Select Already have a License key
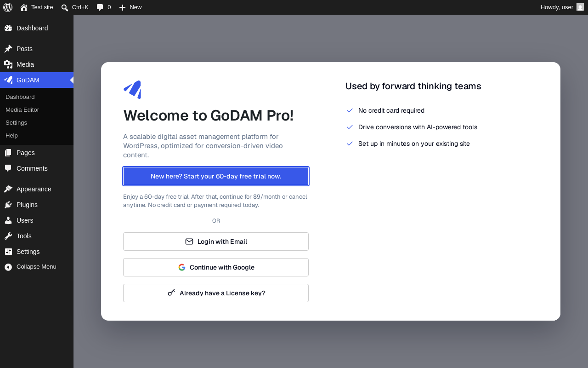Image resolution: width=588 pixels, height=368 pixels. point(216,293)
